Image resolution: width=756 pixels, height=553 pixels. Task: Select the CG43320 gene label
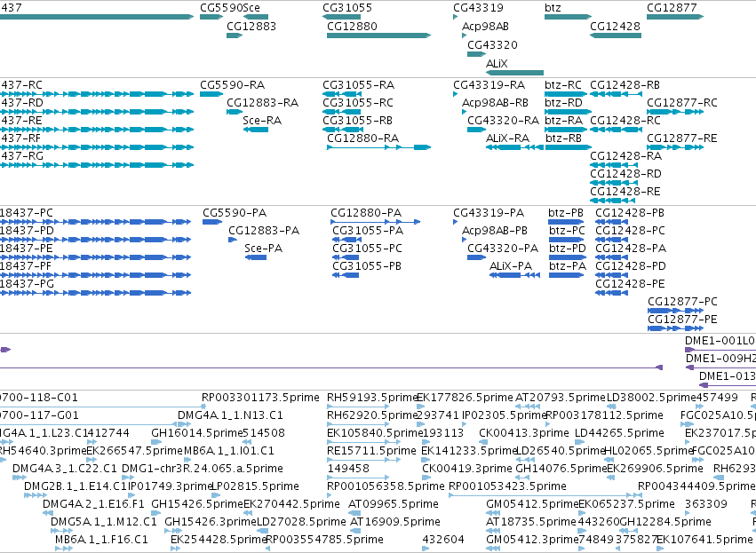(x=492, y=44)
